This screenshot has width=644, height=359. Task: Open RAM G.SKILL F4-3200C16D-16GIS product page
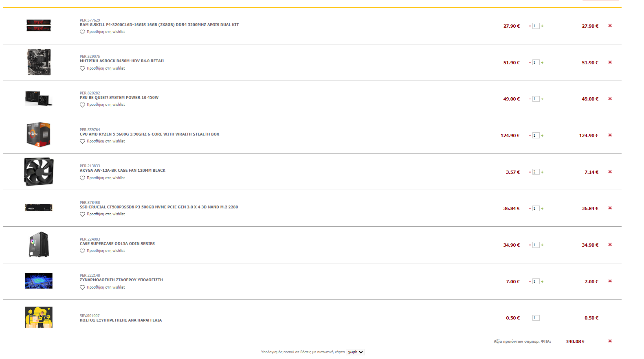(x=159, y=25)
